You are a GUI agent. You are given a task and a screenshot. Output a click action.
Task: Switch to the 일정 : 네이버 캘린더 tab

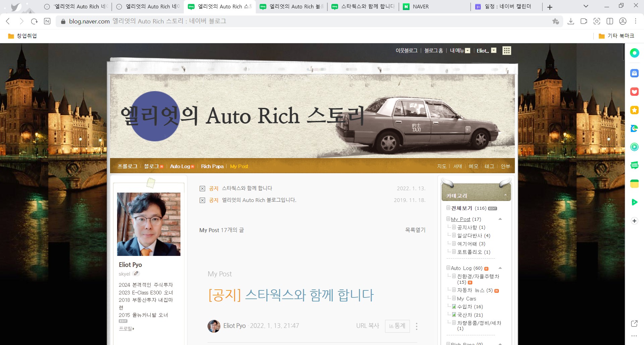pos(506,6)
